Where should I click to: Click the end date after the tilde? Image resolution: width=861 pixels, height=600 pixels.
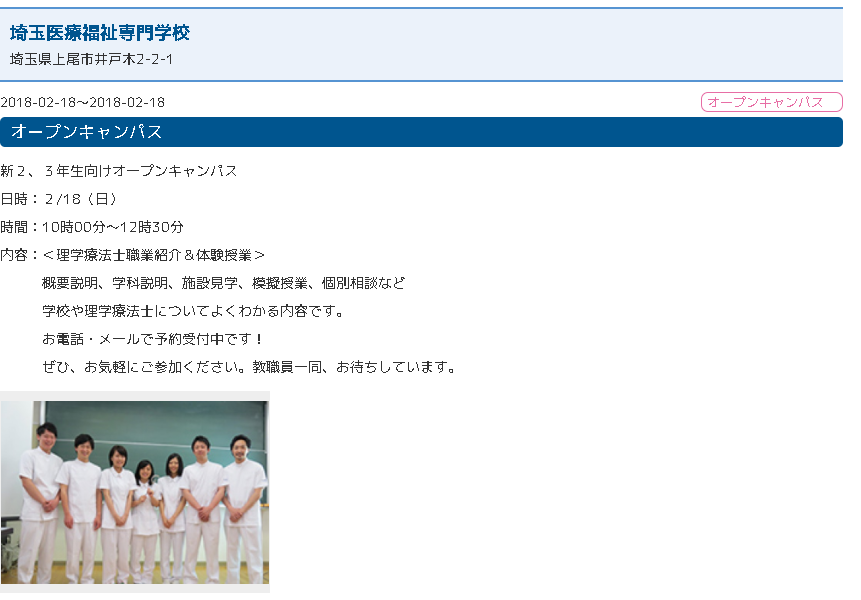pyautogui.click(x=127, y=102)
